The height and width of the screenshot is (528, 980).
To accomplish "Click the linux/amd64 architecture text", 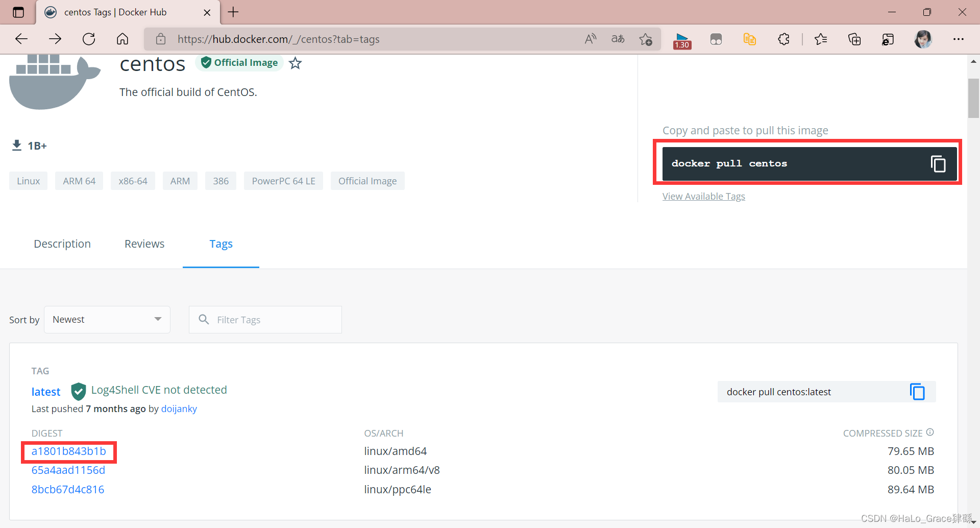I will 396,451.
